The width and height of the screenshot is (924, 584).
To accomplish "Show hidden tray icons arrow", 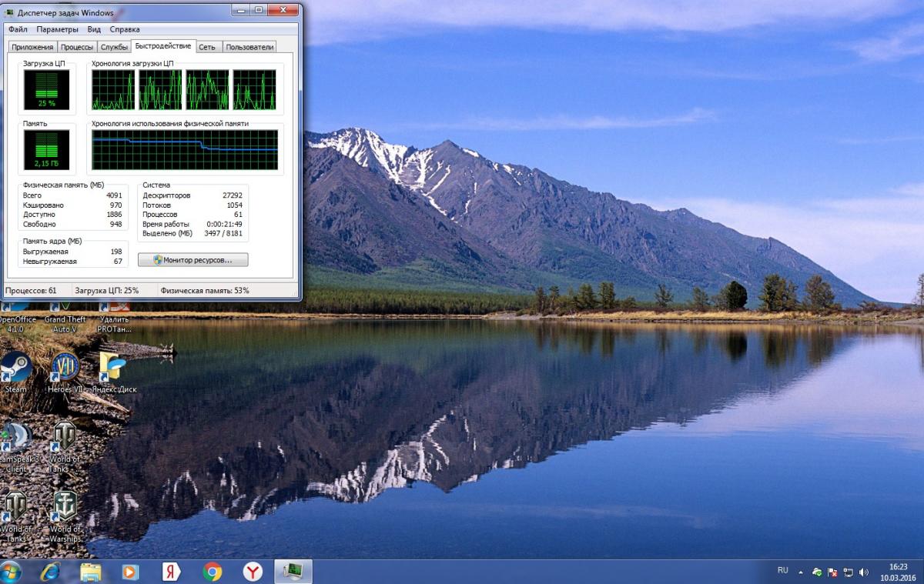I will 800,572.
